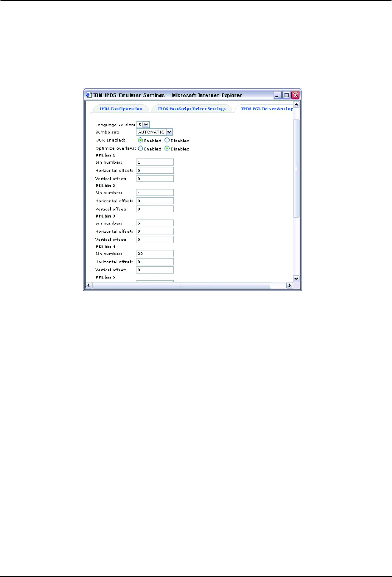The image size is (392, 577).
Task: Focus PCL bin 4 Horizontal offset field
Action: tap(155, 261)
